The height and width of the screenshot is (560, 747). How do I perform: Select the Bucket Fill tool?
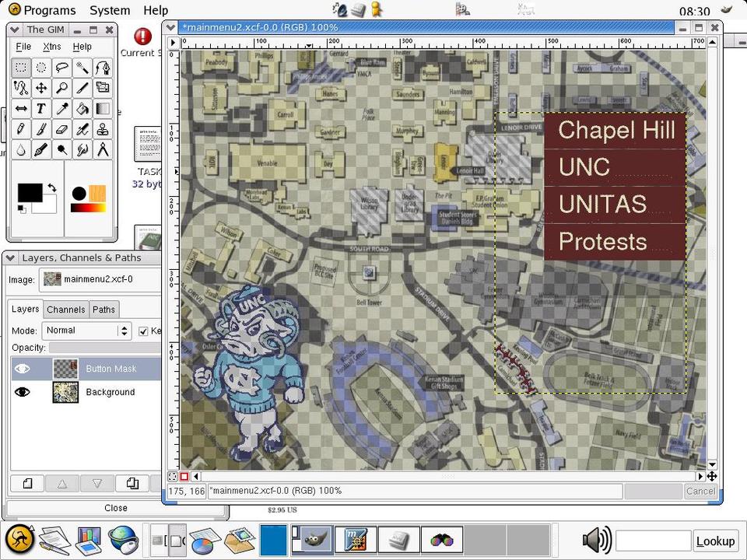pyautogui.click(x=82, y=109)
